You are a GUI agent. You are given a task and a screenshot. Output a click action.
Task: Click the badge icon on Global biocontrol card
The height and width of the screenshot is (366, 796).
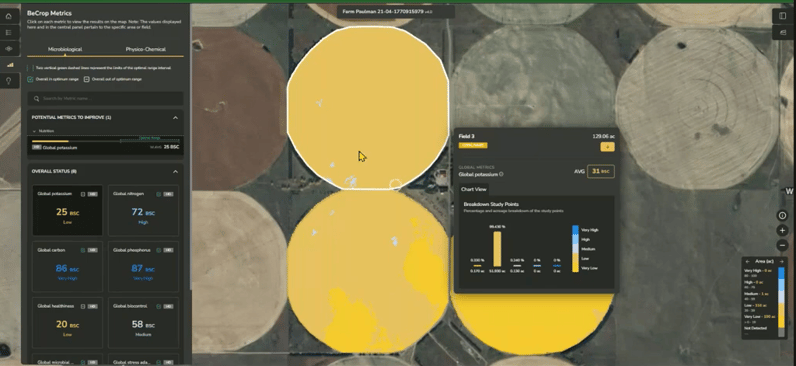tap(168, 306)
